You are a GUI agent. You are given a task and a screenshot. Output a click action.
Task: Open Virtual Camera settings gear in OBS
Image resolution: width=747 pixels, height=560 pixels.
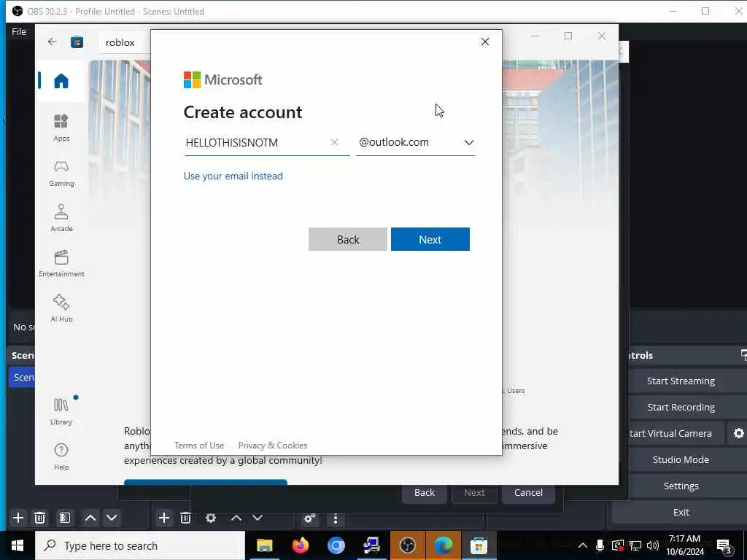point(738,433)
